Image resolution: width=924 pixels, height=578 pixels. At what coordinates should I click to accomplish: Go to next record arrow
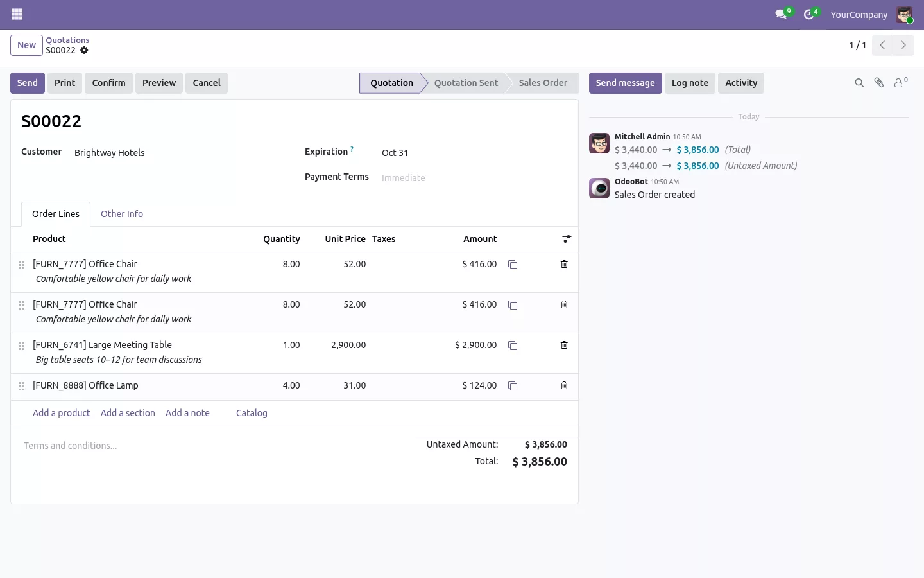click(903, 45)
